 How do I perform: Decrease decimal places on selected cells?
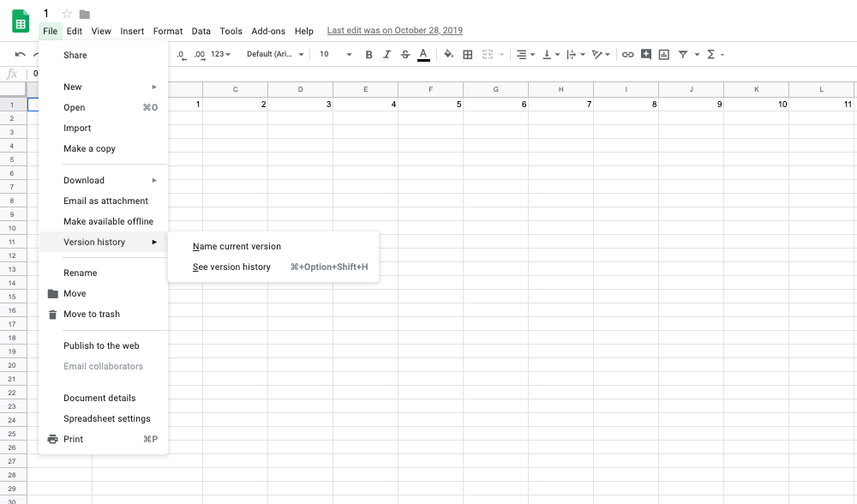[180, 54]
